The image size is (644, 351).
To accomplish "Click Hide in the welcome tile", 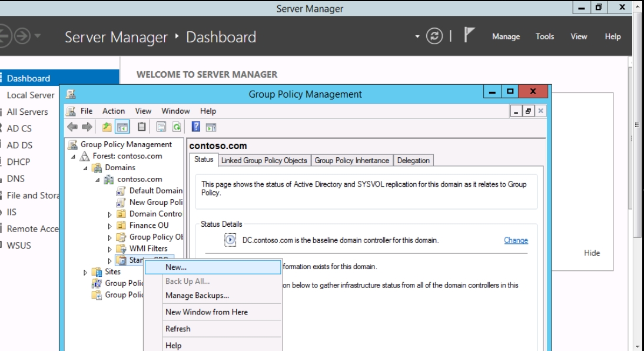I will tap(592, 253).
